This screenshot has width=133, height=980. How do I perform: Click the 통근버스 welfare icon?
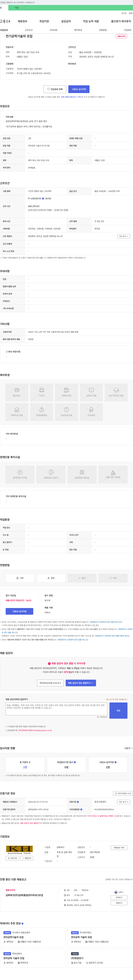tap(17, 392)
